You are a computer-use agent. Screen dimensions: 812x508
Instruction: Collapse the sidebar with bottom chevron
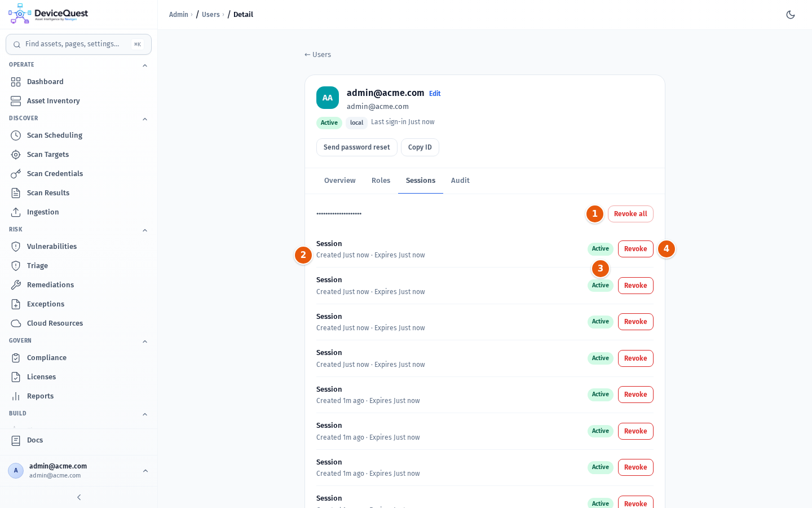[79, 497]
